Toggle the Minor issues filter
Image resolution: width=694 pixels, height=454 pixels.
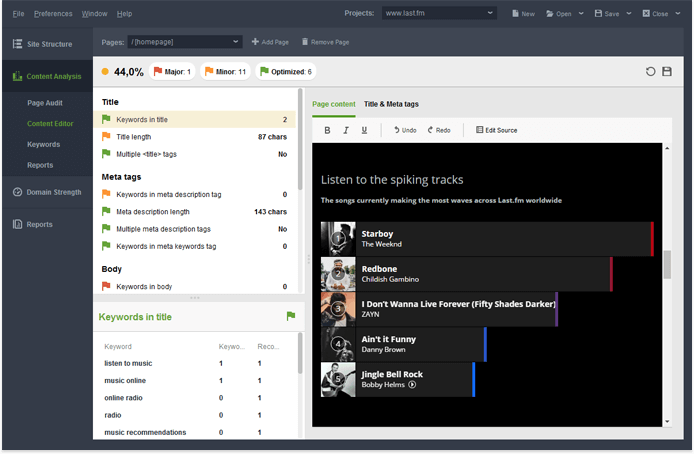(x=225, y=72)
